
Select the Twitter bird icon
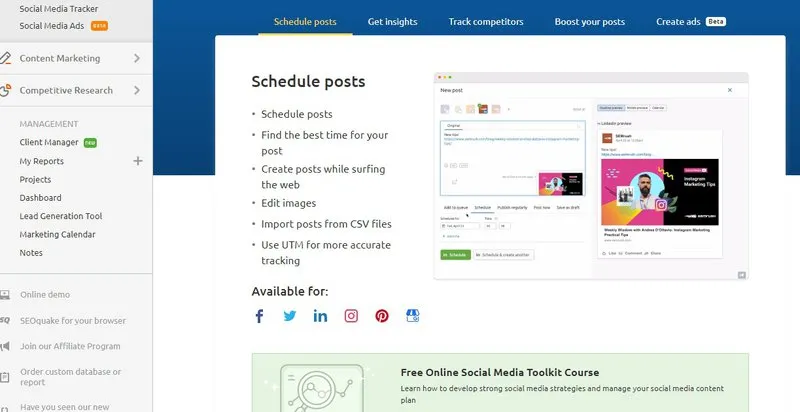290,316
